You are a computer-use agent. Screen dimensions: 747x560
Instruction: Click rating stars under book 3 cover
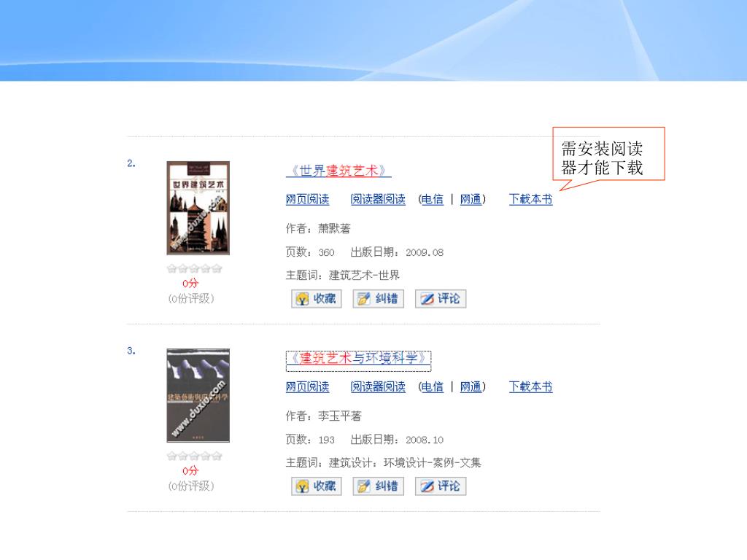coord(194,456)
